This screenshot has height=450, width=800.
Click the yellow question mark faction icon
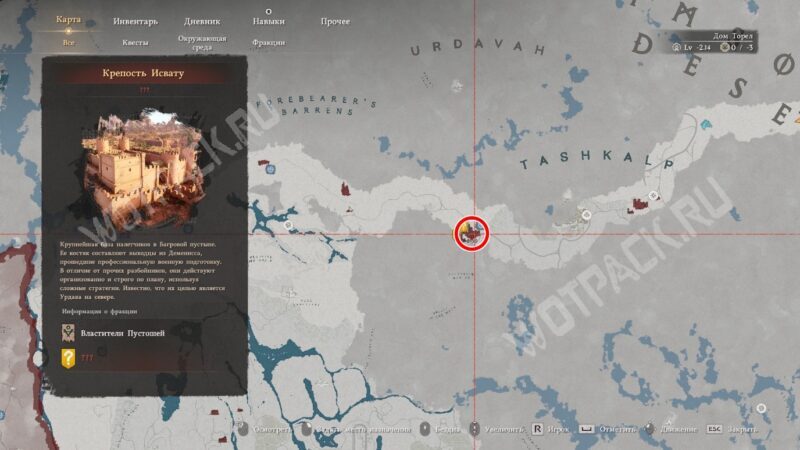point(68,358)
